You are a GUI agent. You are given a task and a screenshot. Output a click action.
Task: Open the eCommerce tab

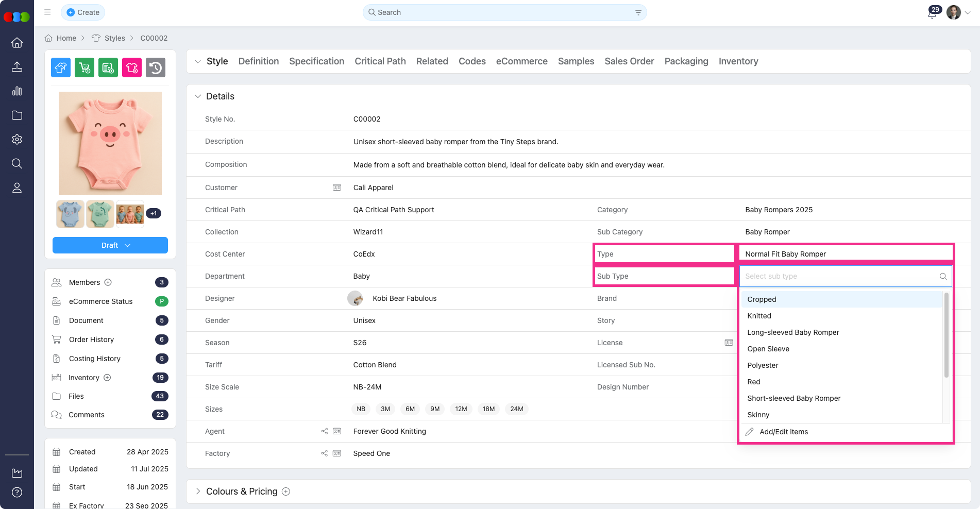click(x=521, y=61)
